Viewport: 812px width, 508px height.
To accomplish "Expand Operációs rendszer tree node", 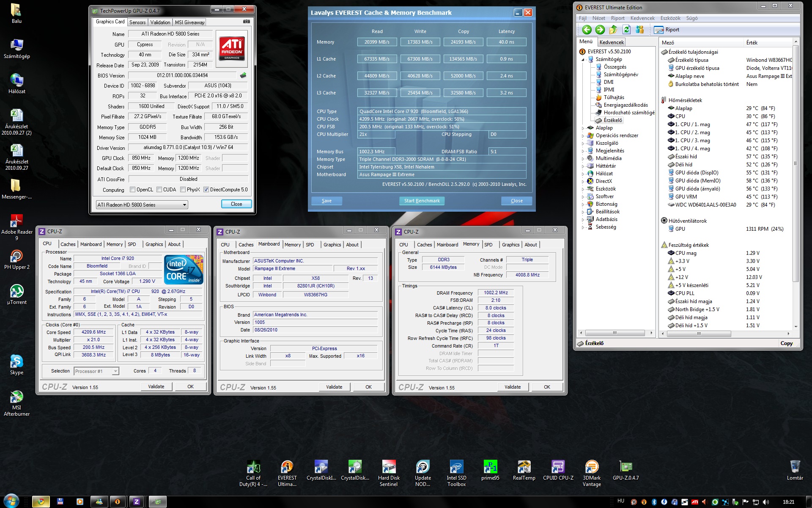I will (x=583, y=136).
